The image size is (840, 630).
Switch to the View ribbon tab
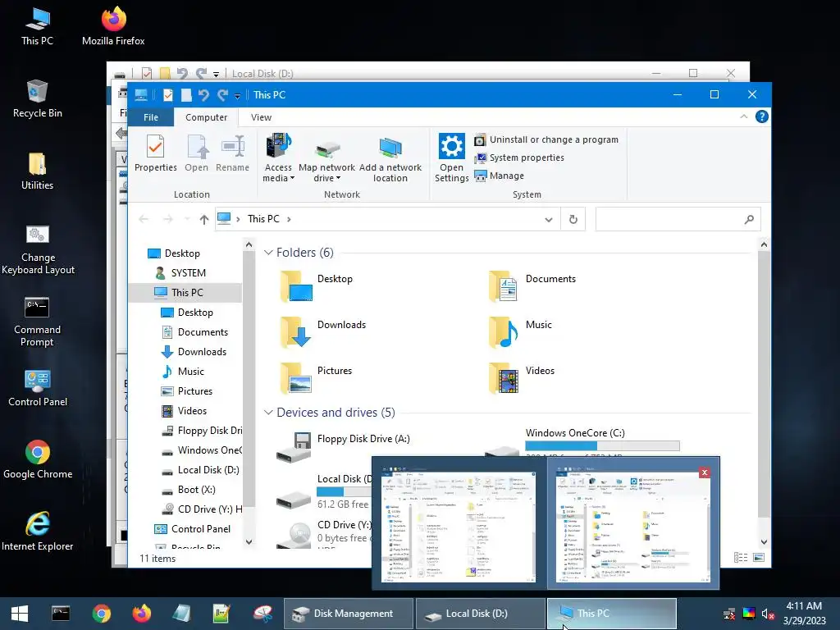tap(262, 117)
